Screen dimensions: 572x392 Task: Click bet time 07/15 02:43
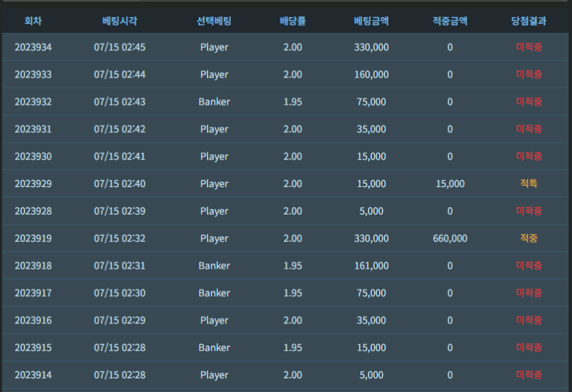click(x=120, y=101)
